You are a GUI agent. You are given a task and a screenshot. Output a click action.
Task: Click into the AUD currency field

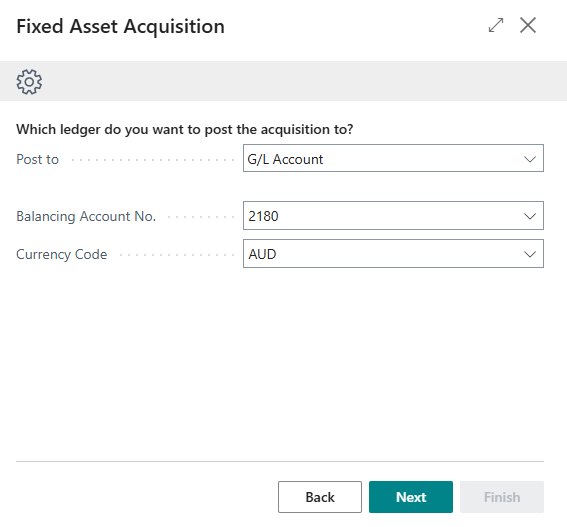[x=393, y=254]
